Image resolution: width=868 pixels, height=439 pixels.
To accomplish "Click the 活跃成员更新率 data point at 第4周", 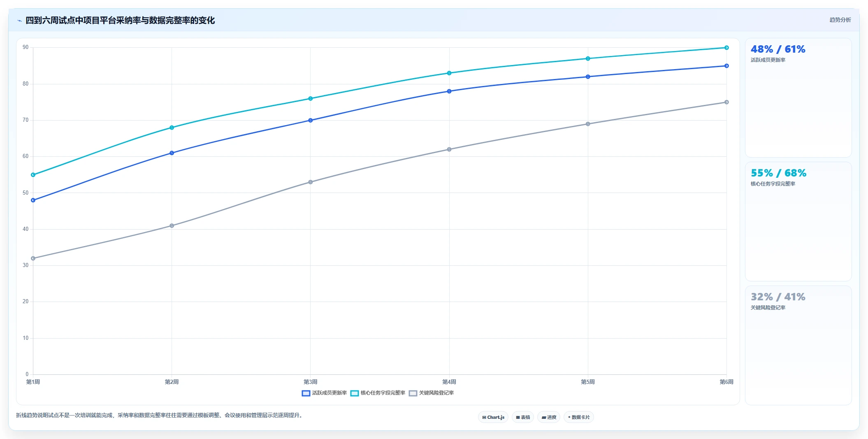I will click(449, 91).
